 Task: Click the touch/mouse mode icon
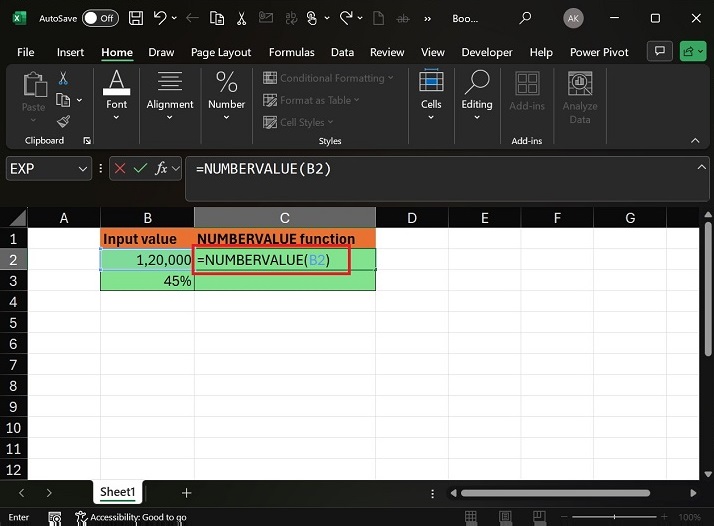point(312,18)
